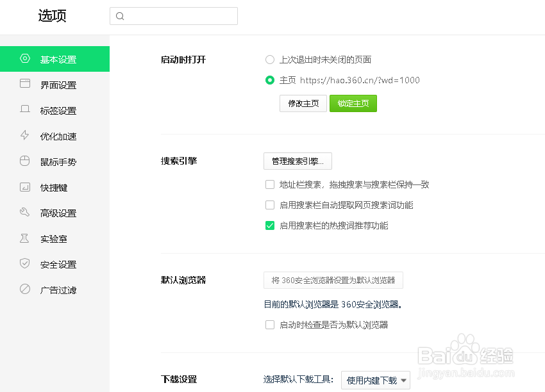Viewport: 545px width, 392px height.
Task: Click the 界面设置 window icon
Action: 25,83
